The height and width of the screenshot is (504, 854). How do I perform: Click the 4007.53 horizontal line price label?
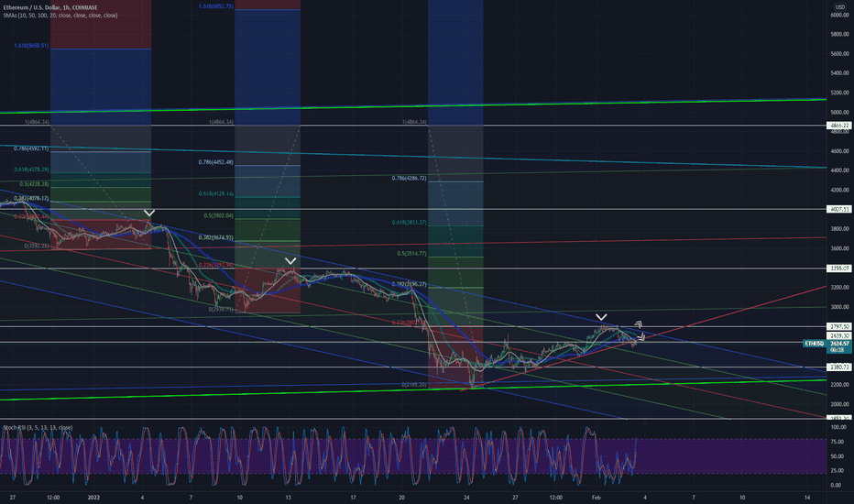(x=838, y=209)
